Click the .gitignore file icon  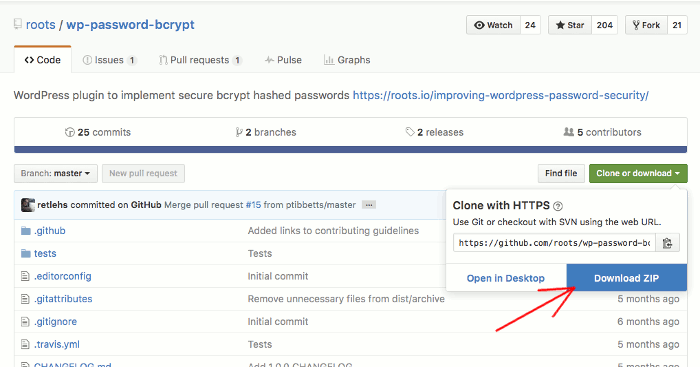(25, 321)
